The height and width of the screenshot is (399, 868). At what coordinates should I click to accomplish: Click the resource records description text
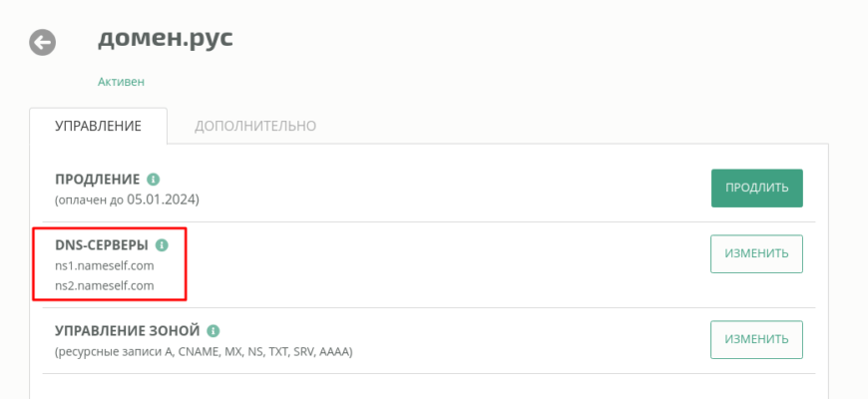[204, 352]
